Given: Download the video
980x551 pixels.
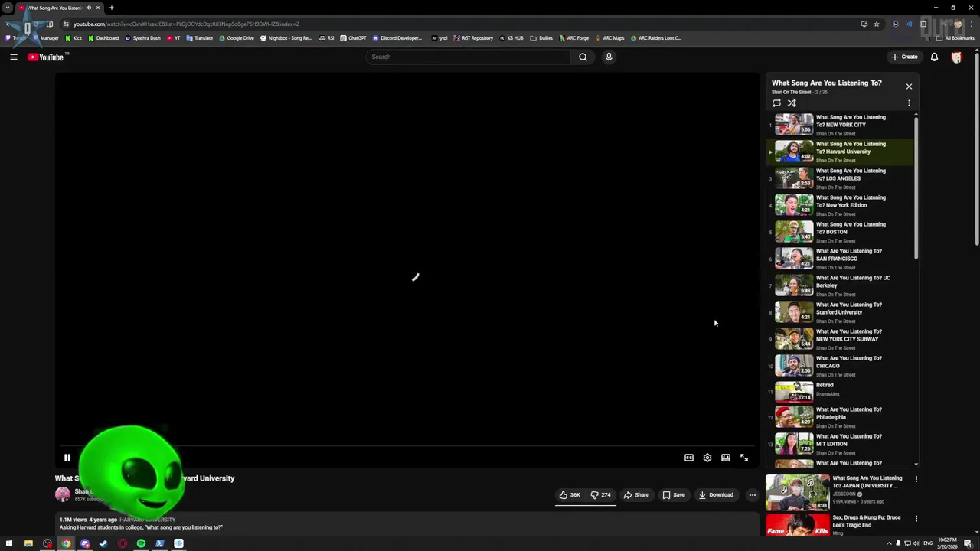Looking at the screenshot, I should (717, 495).
